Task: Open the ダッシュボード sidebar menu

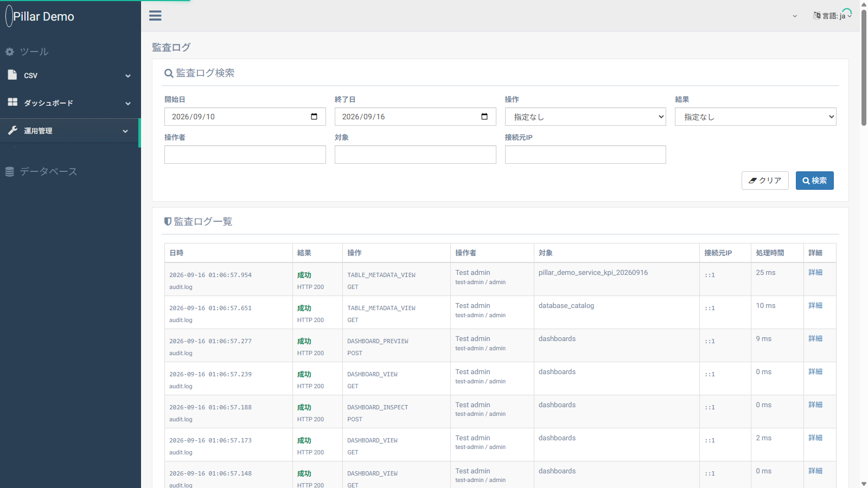Action: 71,103
